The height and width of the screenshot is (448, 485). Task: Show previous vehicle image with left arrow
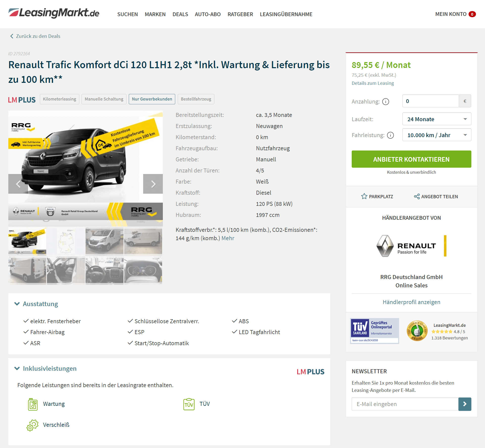(x=18, y=184)
